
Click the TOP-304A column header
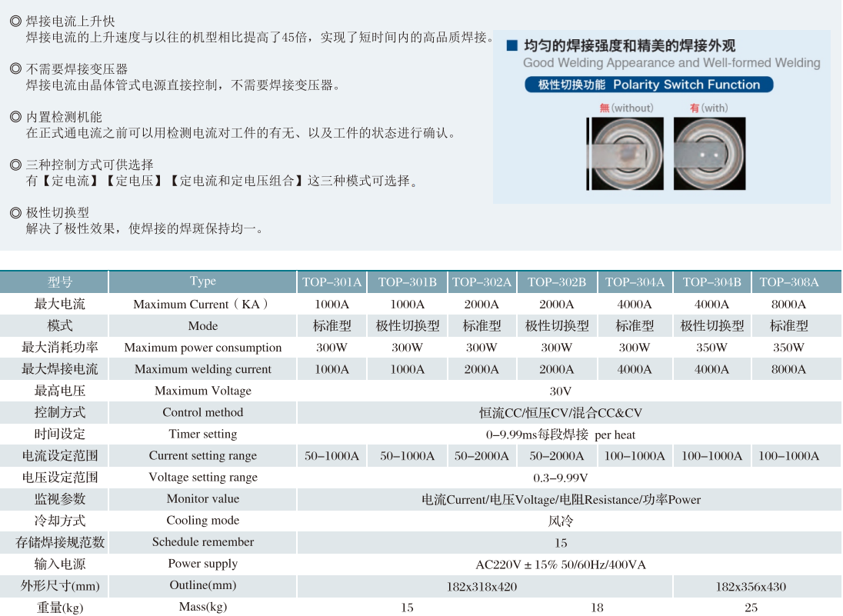tap(635, 282)
